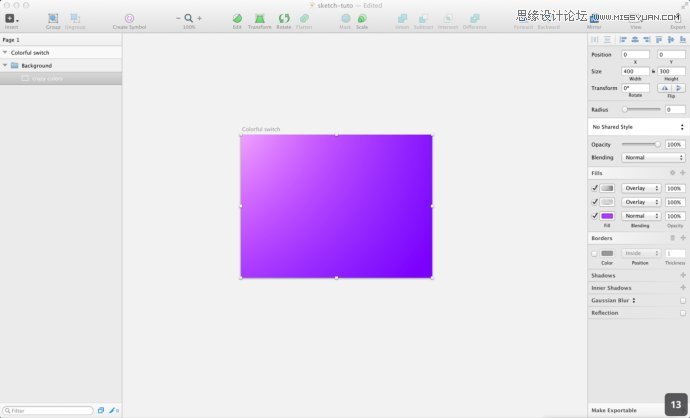Open second fill's Overlay blending dropdown

[x=641, y=202]
